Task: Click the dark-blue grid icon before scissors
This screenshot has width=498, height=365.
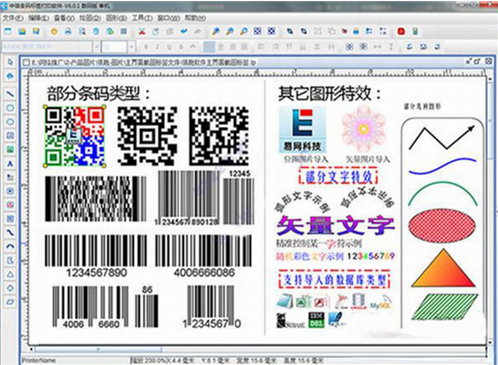Action: click(x=124, y=31)
